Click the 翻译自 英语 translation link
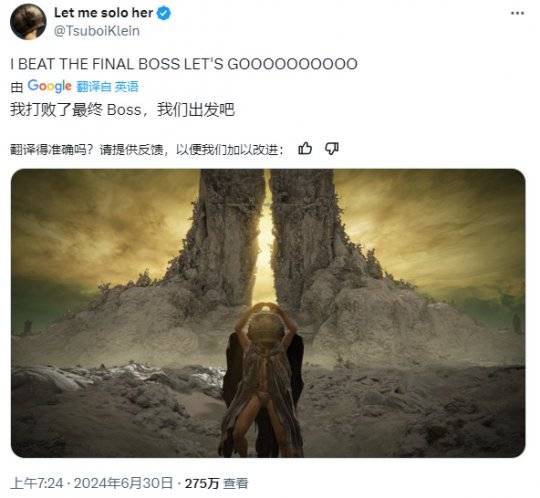Viewport: 540px width, 498px height. [107, 86]
